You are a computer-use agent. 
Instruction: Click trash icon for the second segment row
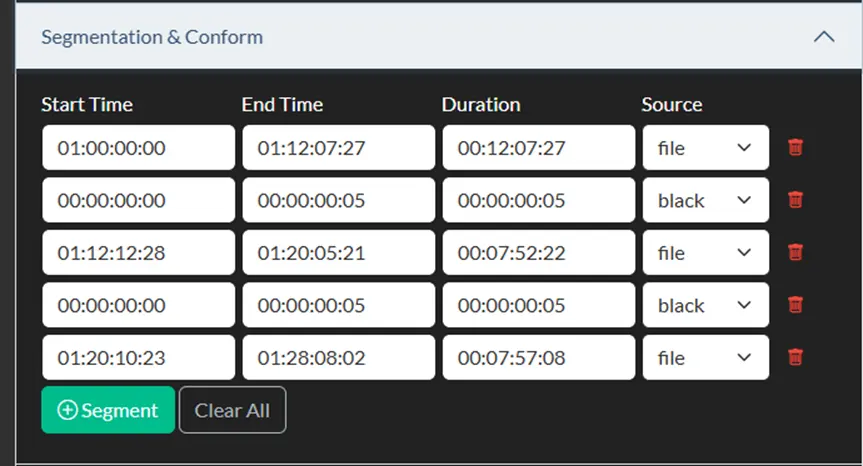[x=796, y=200]
